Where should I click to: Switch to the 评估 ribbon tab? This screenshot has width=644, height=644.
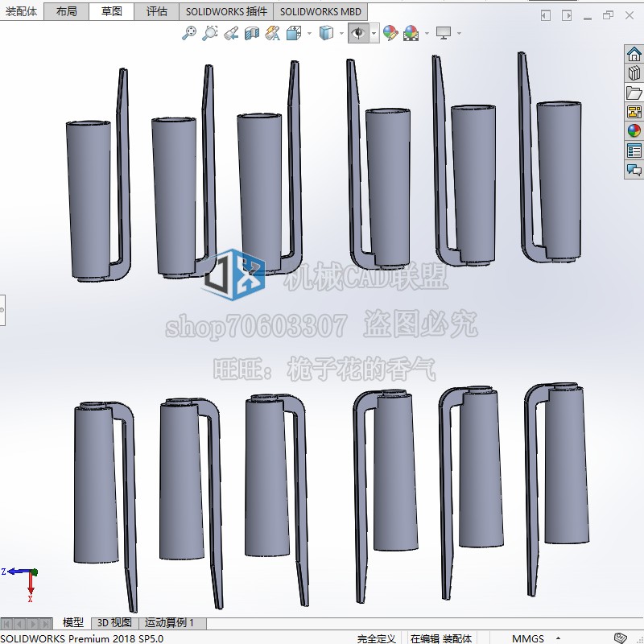click(156, 11)
